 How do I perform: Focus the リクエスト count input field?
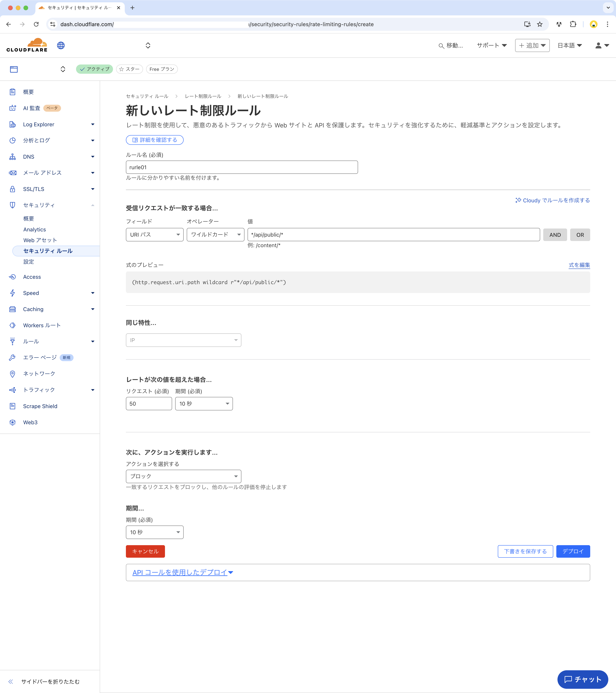(149, 403)
